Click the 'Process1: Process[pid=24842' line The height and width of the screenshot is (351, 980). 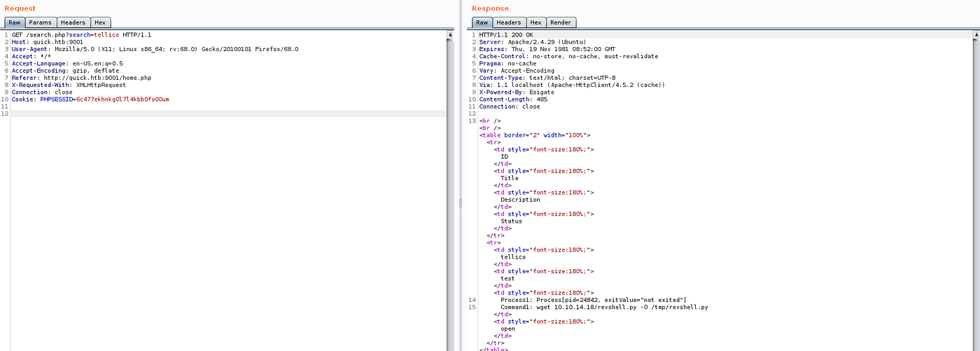point(594,300)
